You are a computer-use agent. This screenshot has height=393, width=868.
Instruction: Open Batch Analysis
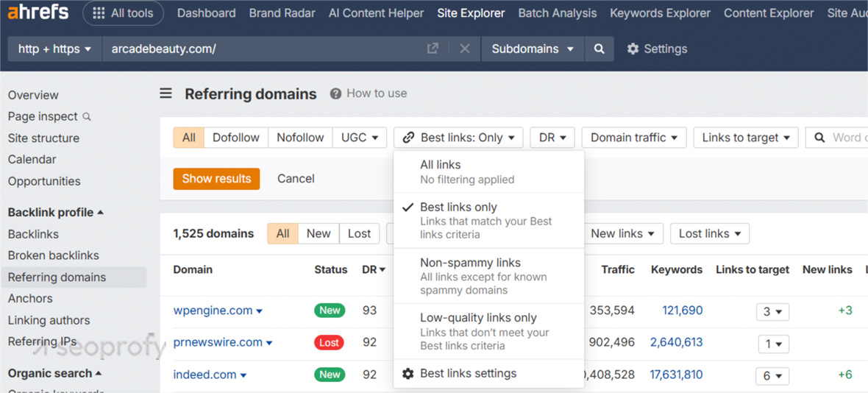[x=558, y=13]
